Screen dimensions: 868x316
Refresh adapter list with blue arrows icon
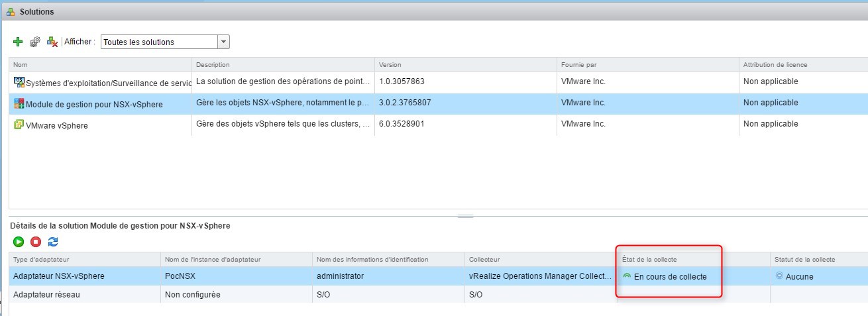pyautogui.click(x=53, y=242)
